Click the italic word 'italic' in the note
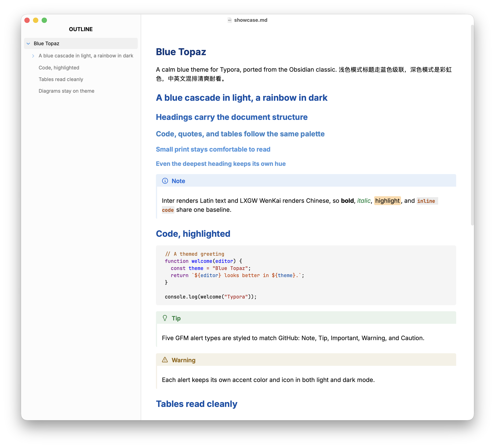The height and width of the screenshot is (448, 495). (364, 201)
